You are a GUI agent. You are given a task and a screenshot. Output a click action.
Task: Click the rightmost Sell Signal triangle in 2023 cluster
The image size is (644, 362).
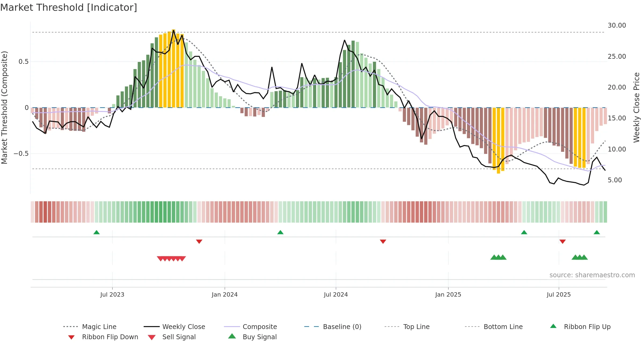point(182,258)
